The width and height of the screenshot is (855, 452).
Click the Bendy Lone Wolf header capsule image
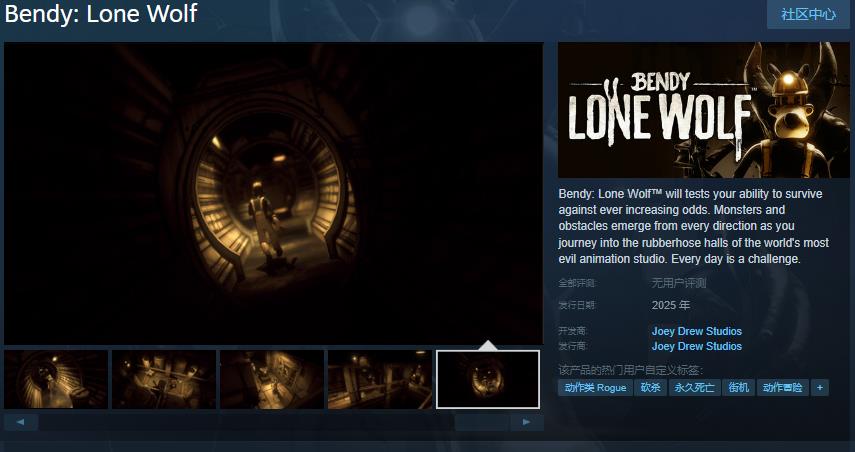[703, 110]
